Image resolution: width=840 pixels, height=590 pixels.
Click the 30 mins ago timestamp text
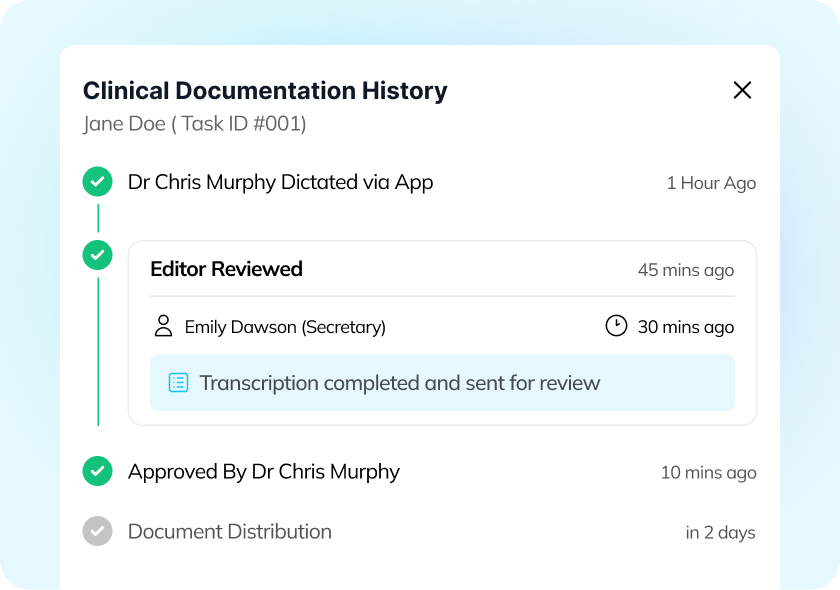click(x=685, y=327)
